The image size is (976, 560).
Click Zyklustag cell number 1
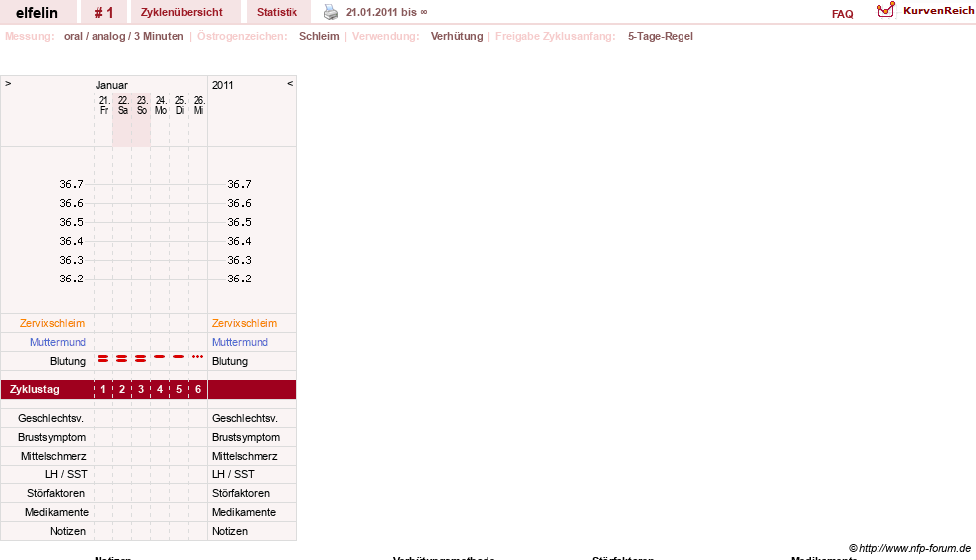[103, 390]
